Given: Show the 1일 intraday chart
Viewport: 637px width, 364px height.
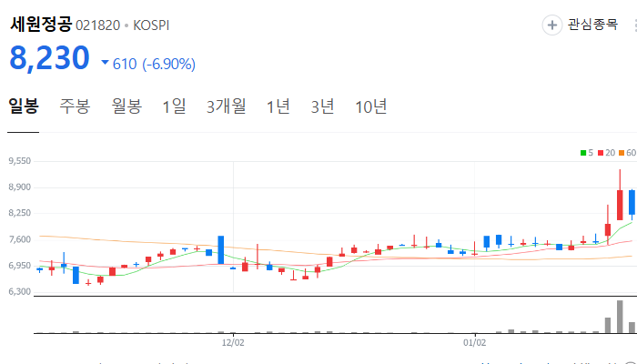Looking at the screenshot, I should coord(175,106).
